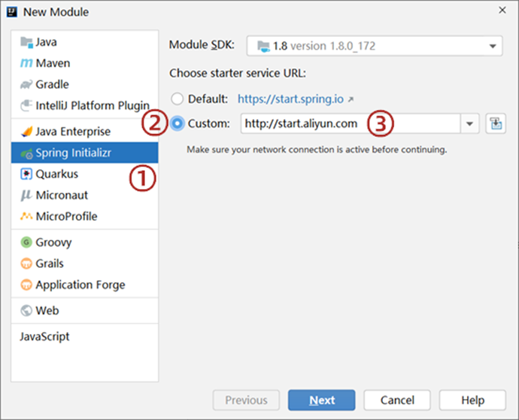Screen dimensions: 519x420
Task: Click the Cancel button
Action: pos(397,400)
